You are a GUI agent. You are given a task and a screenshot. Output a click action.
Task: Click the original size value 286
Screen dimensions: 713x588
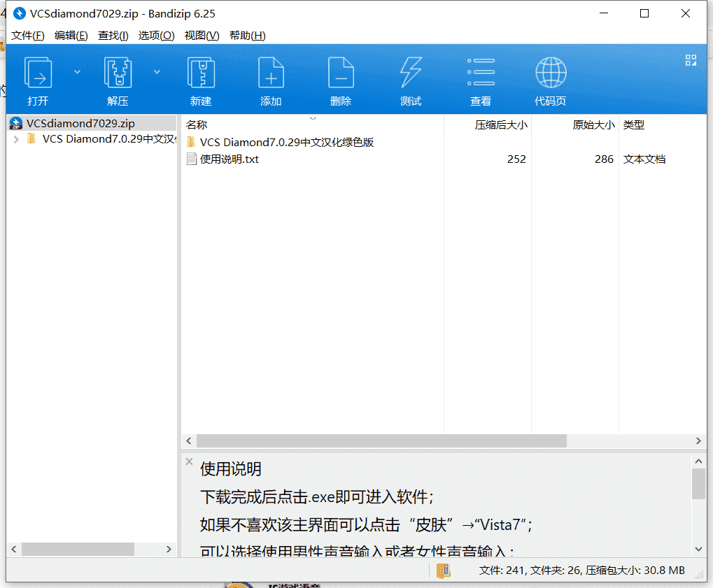pyautogui.click(x=604, y=159)
